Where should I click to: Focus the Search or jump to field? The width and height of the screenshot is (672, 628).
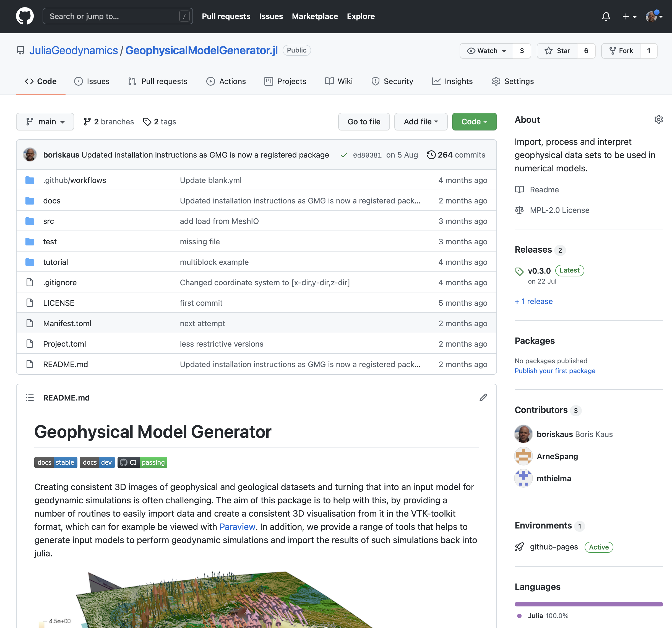click(118, 16)
